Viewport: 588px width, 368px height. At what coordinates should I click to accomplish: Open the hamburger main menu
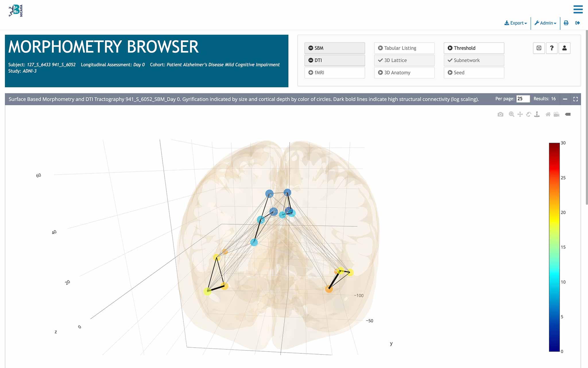click(578, 9)
